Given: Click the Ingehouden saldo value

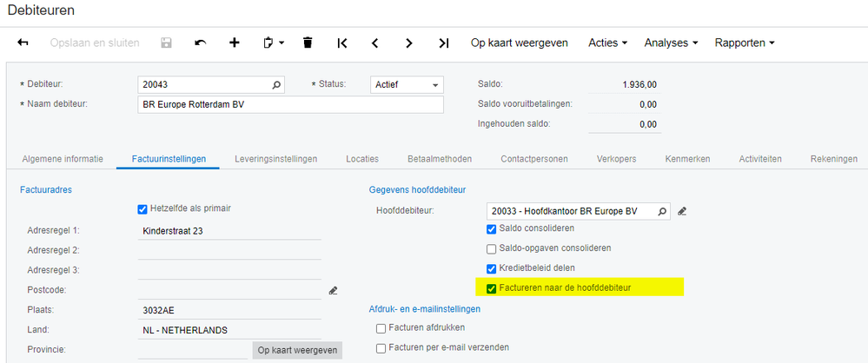Looking at the screenshot, I should (648, 124).
